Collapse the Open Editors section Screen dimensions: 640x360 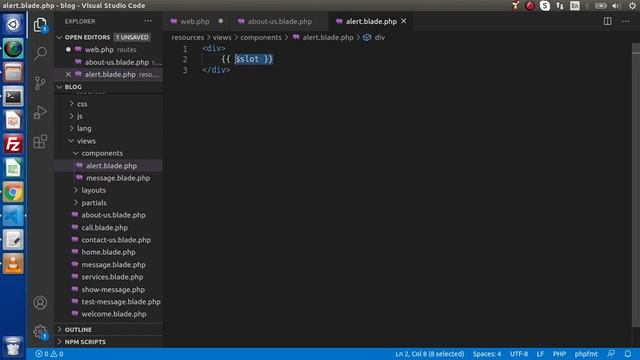[109, 37]
